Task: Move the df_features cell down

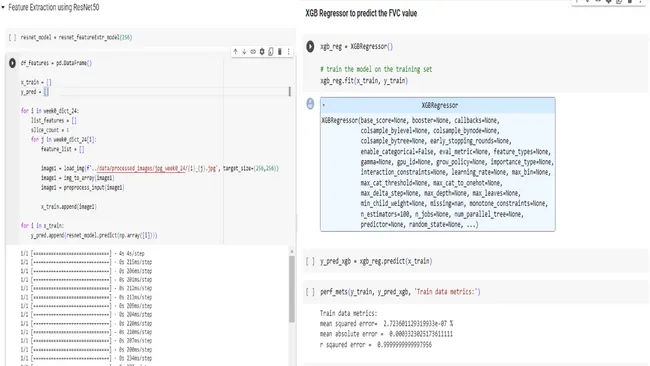Action: (244, 52)
